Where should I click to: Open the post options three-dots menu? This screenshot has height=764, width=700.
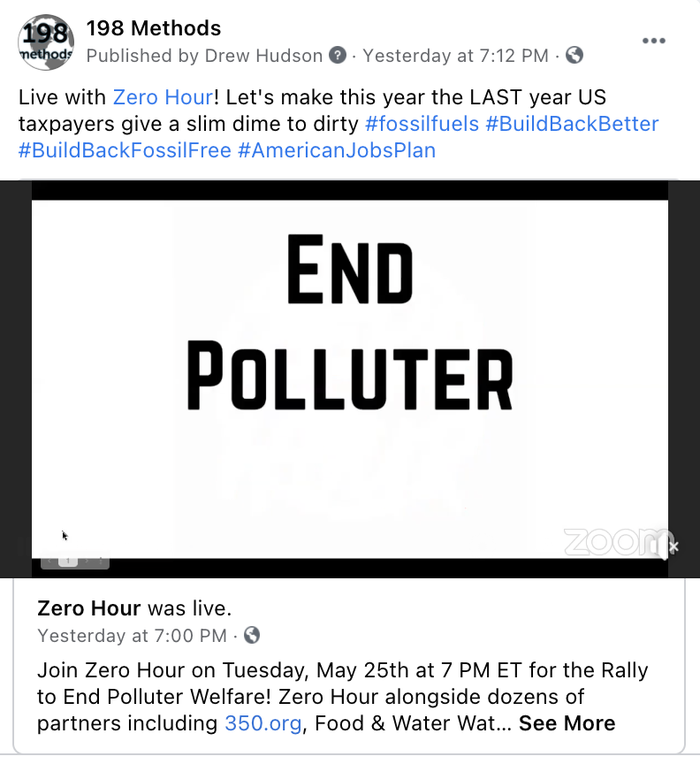653,41
